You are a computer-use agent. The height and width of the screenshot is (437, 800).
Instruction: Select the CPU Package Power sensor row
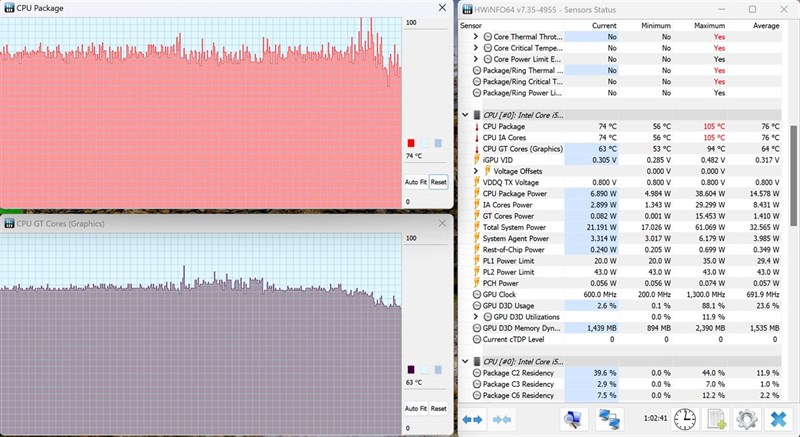(x=620, y=194)
